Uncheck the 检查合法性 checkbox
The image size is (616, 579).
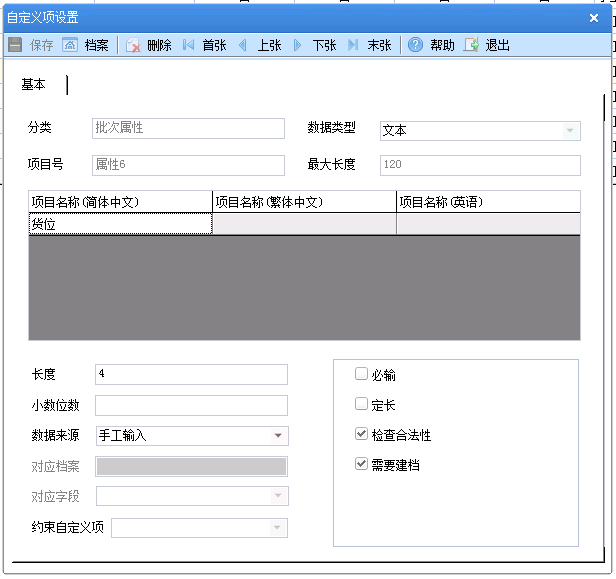point(361,435)
